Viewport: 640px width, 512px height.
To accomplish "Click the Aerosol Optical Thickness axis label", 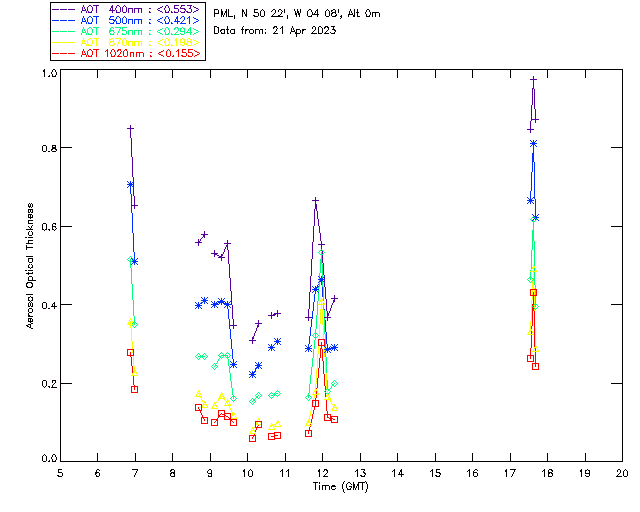I will [x=30, y=266].
